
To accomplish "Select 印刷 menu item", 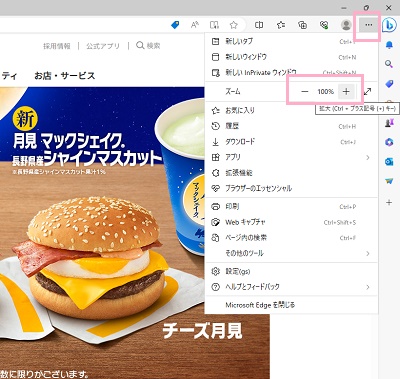I will 291,207.
